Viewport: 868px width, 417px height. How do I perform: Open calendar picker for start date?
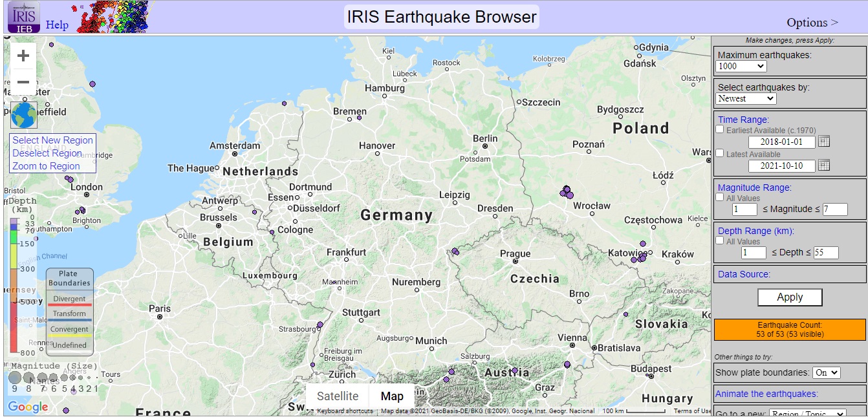click(824, 142)
